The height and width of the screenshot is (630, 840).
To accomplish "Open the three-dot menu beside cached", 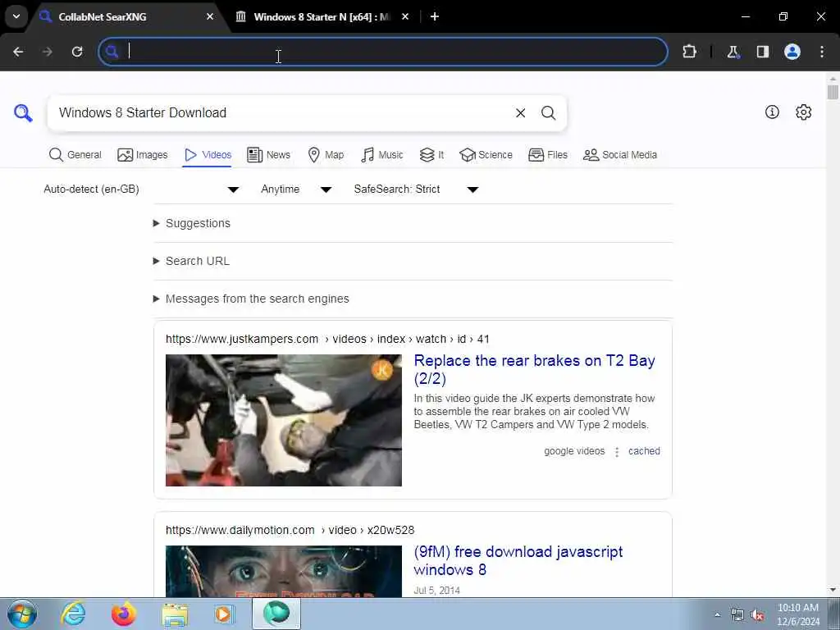I will 617,452.
